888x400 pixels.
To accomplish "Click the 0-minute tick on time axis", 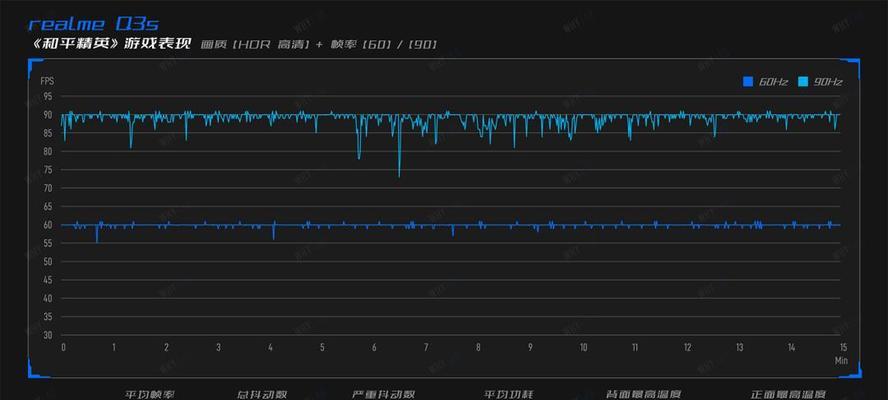I will click(63, 348).
